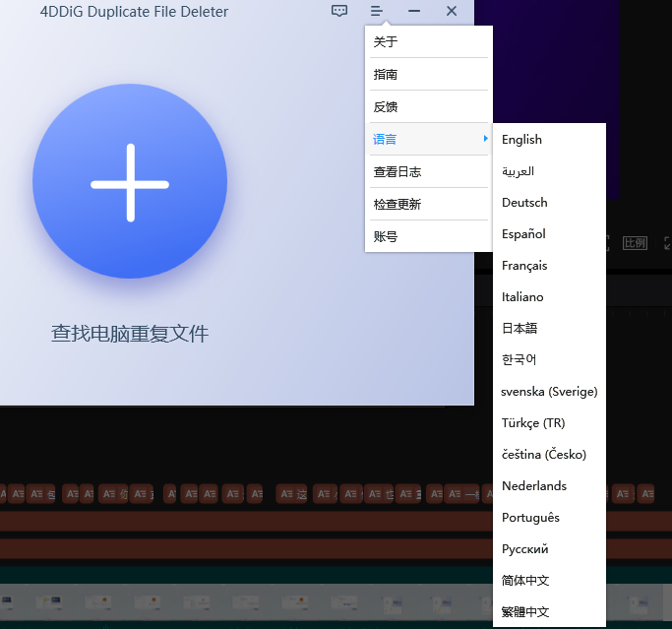Select Español in language list

[549, 234]
